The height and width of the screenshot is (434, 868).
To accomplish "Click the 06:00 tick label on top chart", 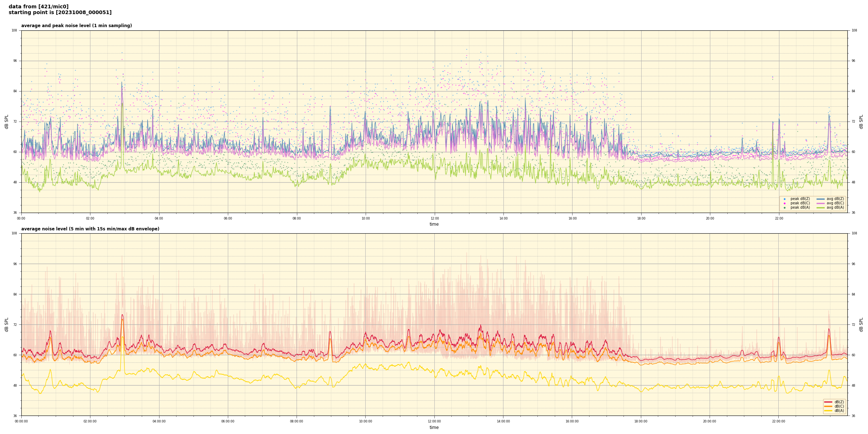I will [228, 218].
